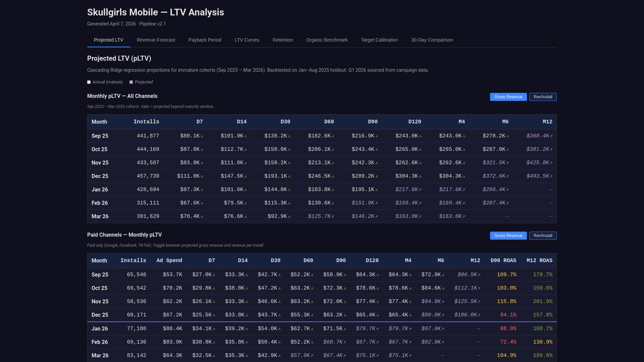Go to the Retention tab
Image resolution: width=644 pixels, height=362 pixels.
pos(282,40)
